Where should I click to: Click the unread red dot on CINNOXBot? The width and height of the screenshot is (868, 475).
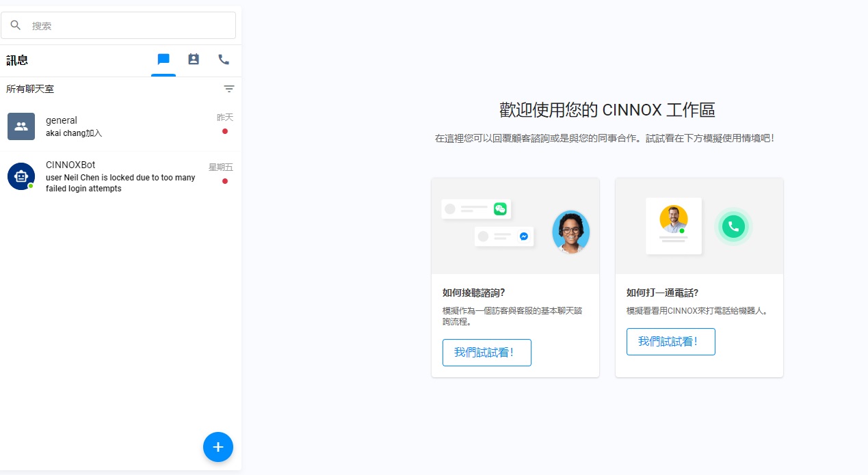pos(225,181)
